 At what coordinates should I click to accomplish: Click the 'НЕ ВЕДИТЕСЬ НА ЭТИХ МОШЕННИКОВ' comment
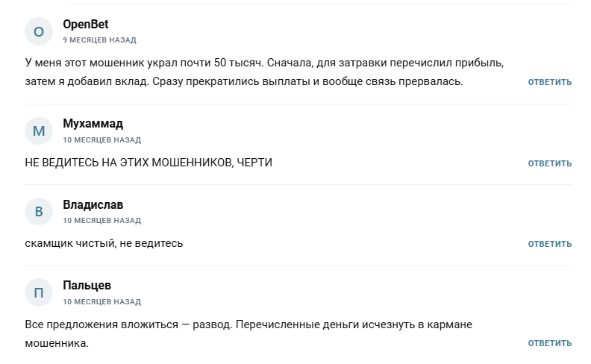(x=148, y=163)
